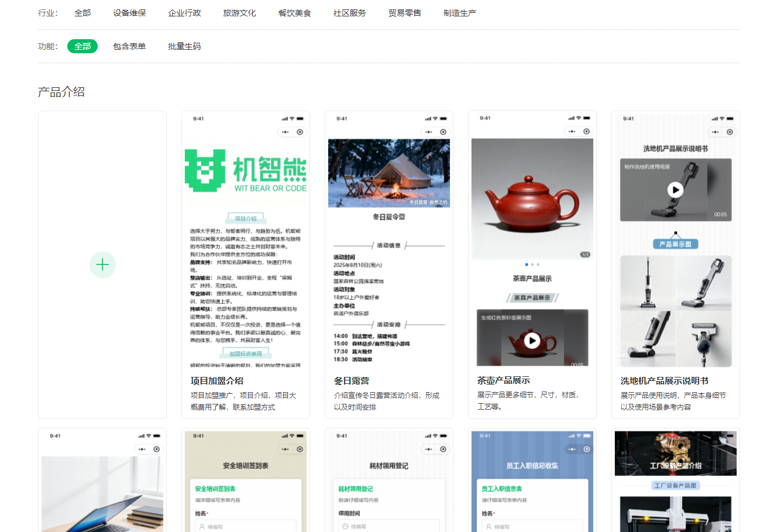Click the snowy tent camping photo
This screenshot has width=767, height=532.
pos(389,173)
